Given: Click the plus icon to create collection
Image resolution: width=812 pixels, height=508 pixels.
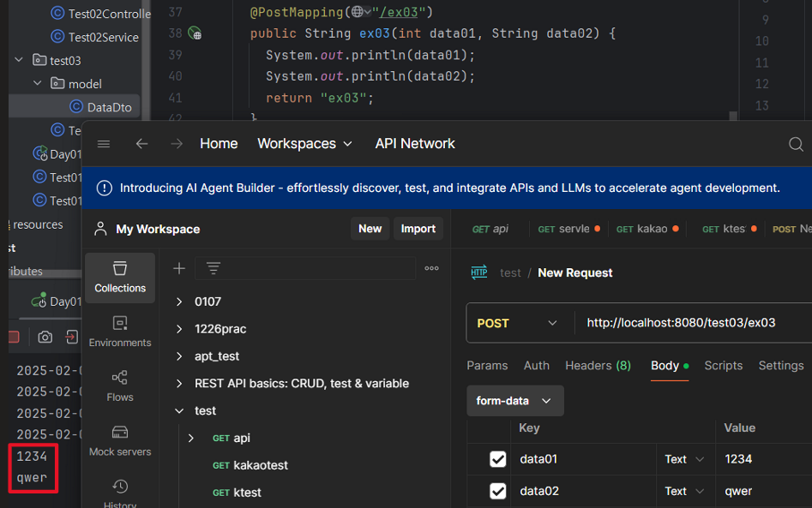Looking at the screenshot, I should pos(179,268).
